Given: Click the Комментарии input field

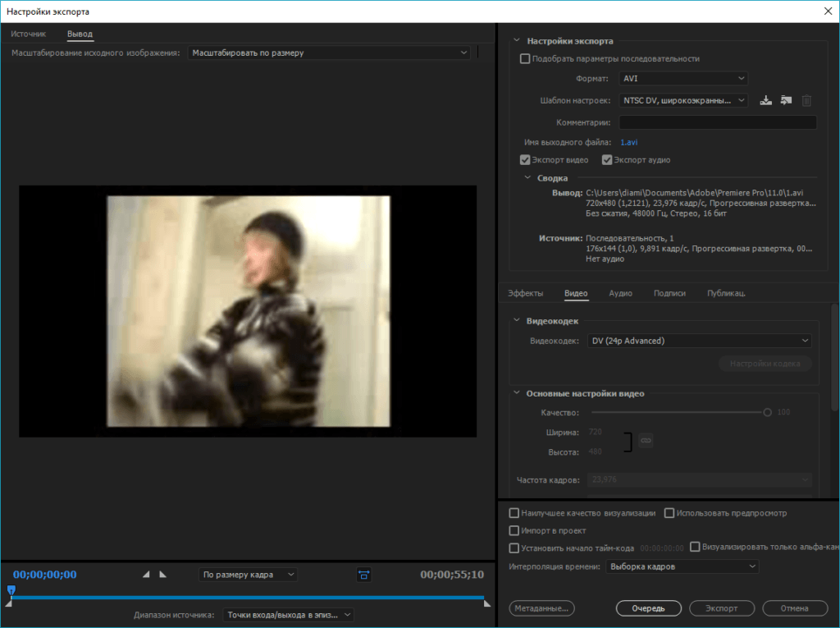Looking at the screenshot, I should (x=718, y=122).
